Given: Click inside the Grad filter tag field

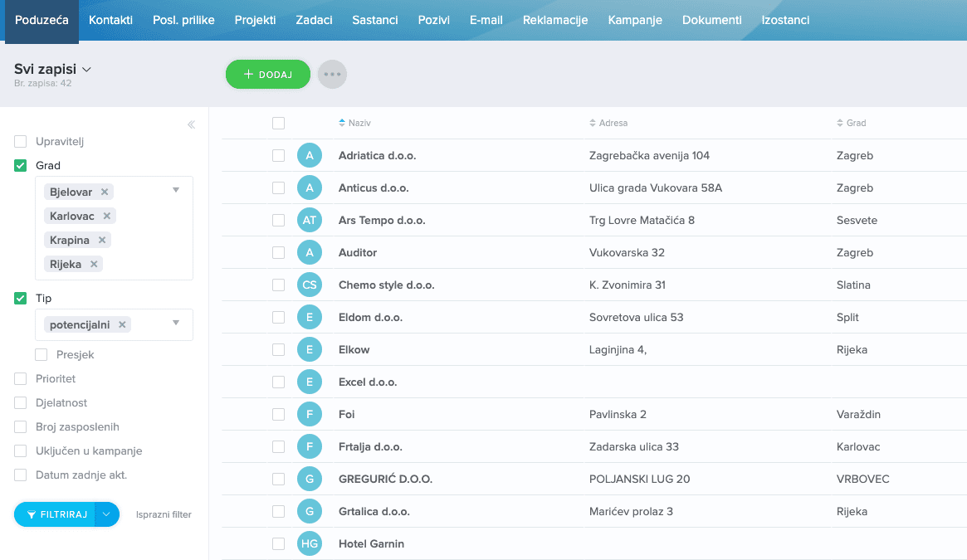Looking at the screenshot, I should (x=114, y=228).
